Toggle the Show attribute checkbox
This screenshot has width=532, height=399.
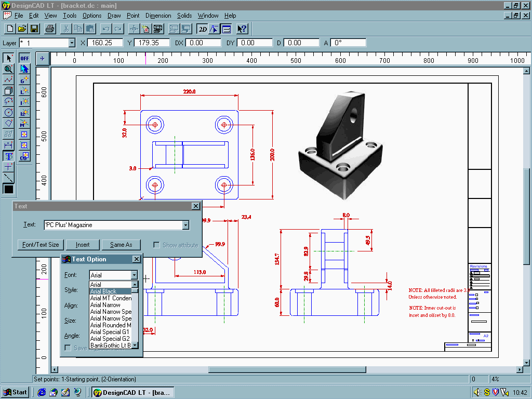156,245
